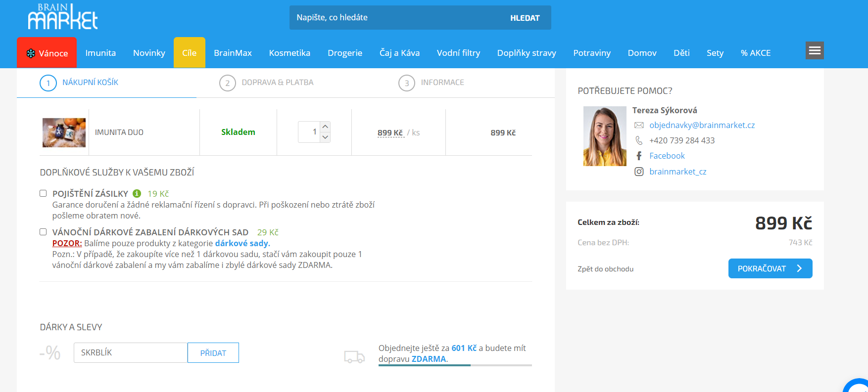The width and height of the screenshot is (868, 392).
Task: Click the chat bubble icon in the corner
Action: pyautogui.click(x=857, y=386)
